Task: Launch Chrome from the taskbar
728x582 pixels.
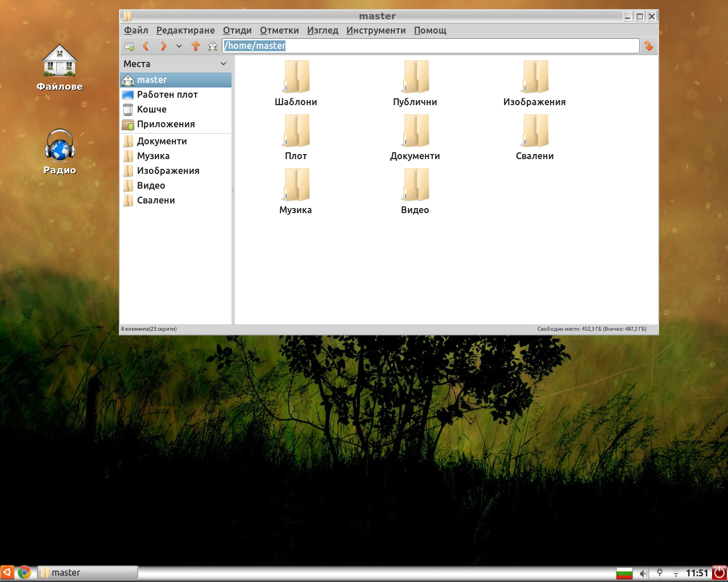Action: (24, 572)
